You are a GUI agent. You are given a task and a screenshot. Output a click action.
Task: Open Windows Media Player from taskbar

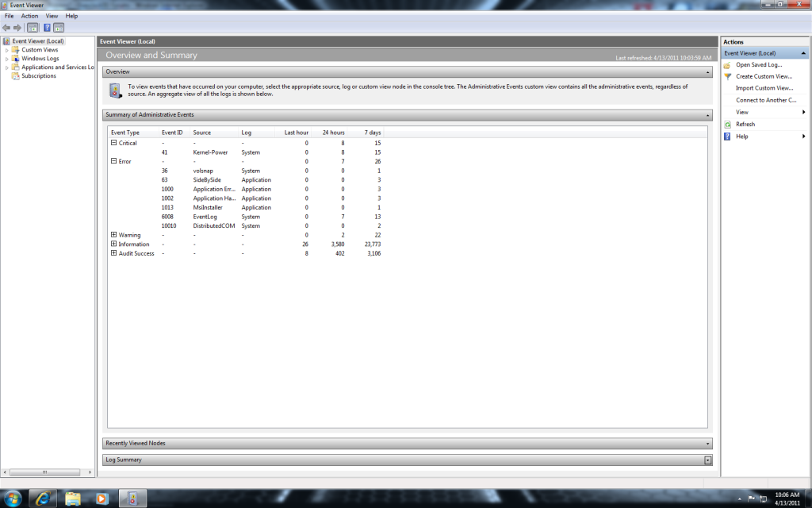(x=102, y=498)
